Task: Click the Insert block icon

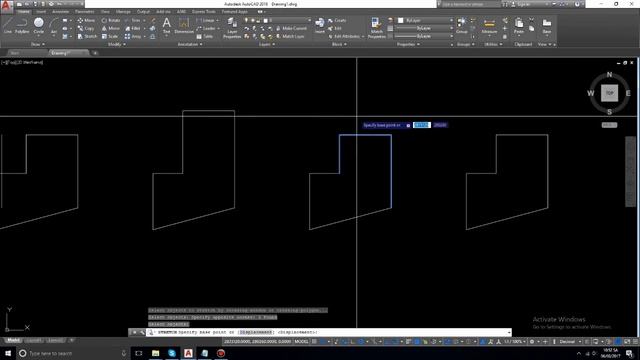Action: (x=320, y=25)
